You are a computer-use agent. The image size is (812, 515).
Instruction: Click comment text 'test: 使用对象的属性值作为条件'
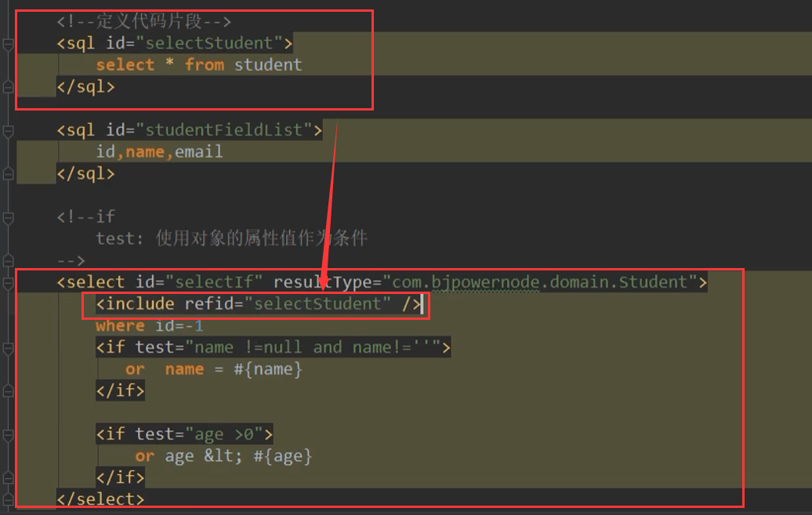pyautogui.click(x=231, y=238)
